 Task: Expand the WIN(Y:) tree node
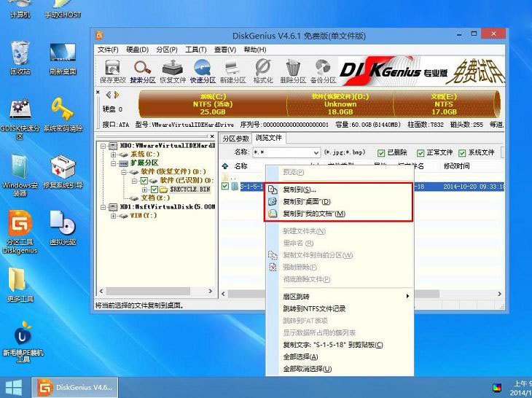point(113,216)
